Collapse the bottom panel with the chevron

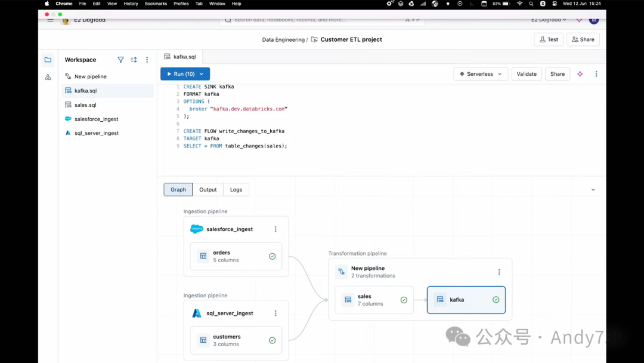[593, 189]
